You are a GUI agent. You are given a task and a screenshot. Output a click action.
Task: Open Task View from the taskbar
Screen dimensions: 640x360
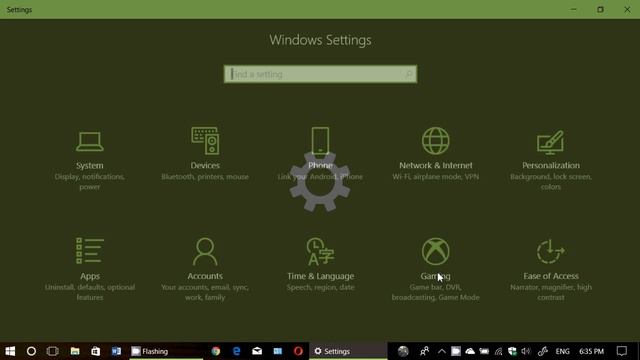[x=53, y=351]
